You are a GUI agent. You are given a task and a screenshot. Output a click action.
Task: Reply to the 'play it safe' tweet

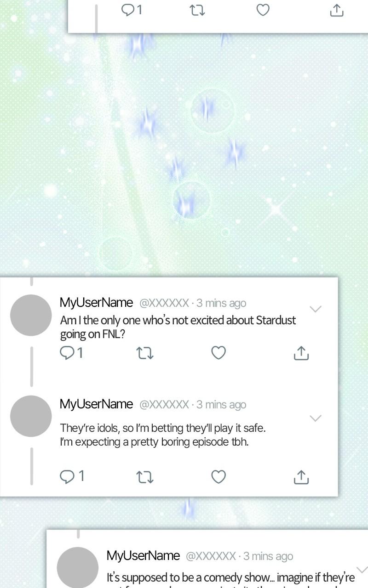pyautogui.click(x=72, y=476)
